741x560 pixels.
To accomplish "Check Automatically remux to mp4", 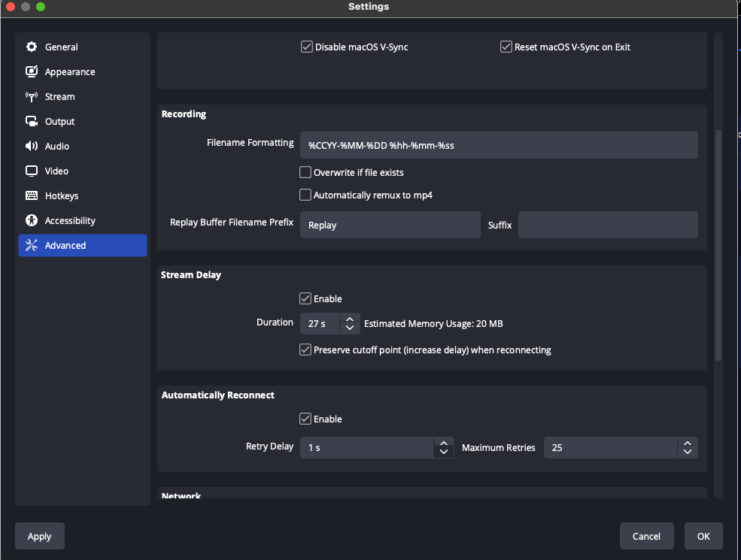I will (x=305, y=195).
